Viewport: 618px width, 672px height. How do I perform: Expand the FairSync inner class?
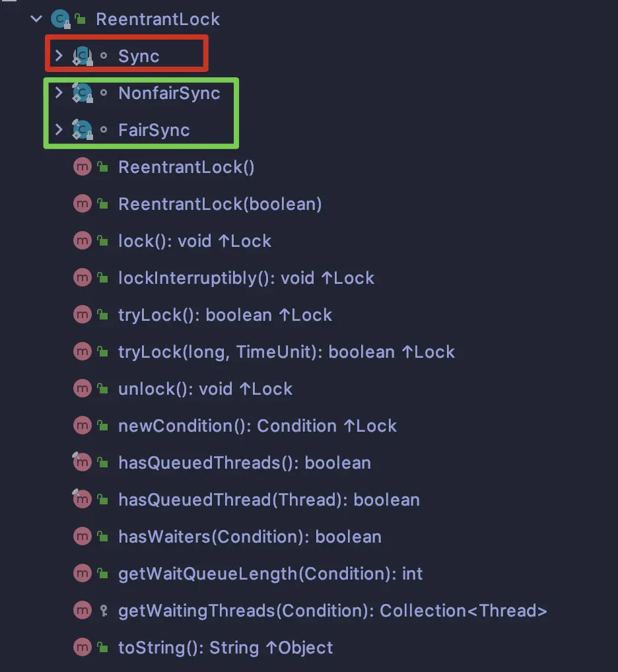pyautogui.click(x=59, y=129)
